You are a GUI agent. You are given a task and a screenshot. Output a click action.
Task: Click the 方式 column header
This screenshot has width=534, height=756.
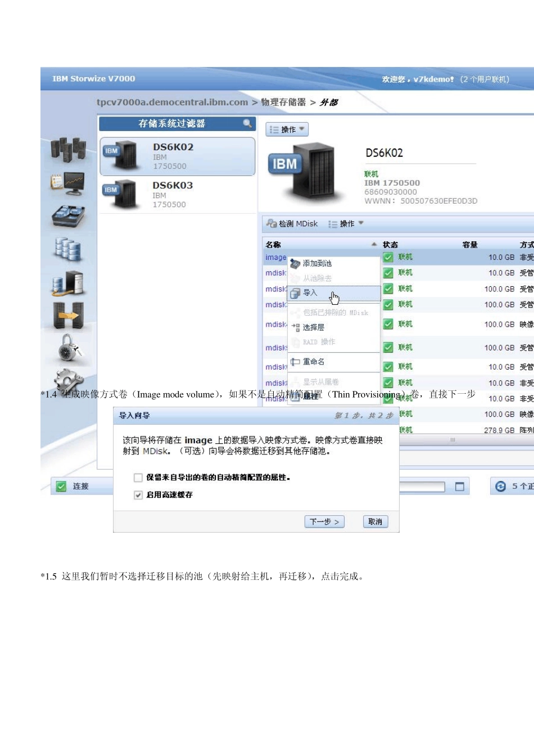[527, 245]
